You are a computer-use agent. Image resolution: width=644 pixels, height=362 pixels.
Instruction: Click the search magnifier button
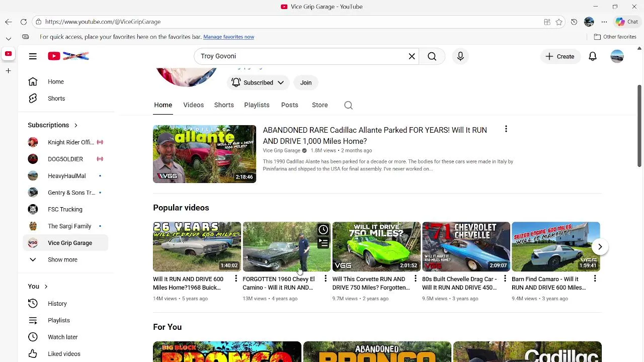432,56
